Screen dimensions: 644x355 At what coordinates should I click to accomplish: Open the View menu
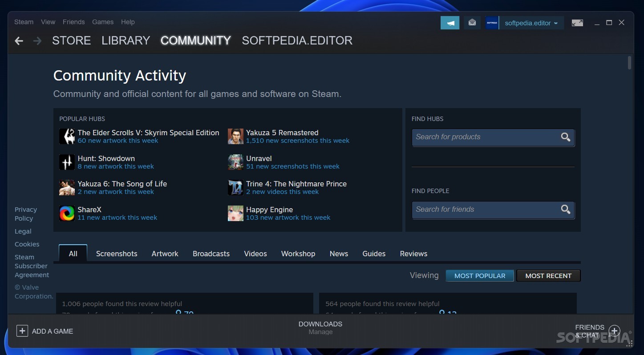[x=48, y=22]
